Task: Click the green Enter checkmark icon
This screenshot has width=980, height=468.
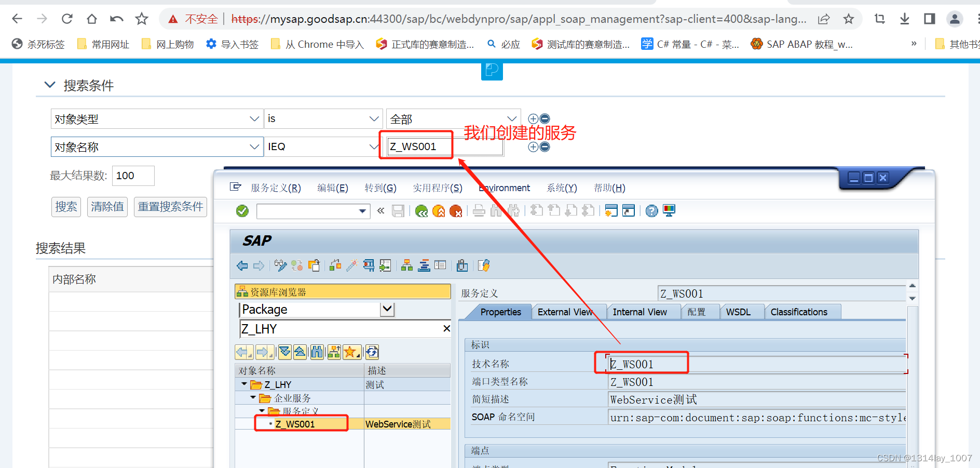Action: pyautogui.click(x=242, y=211)
